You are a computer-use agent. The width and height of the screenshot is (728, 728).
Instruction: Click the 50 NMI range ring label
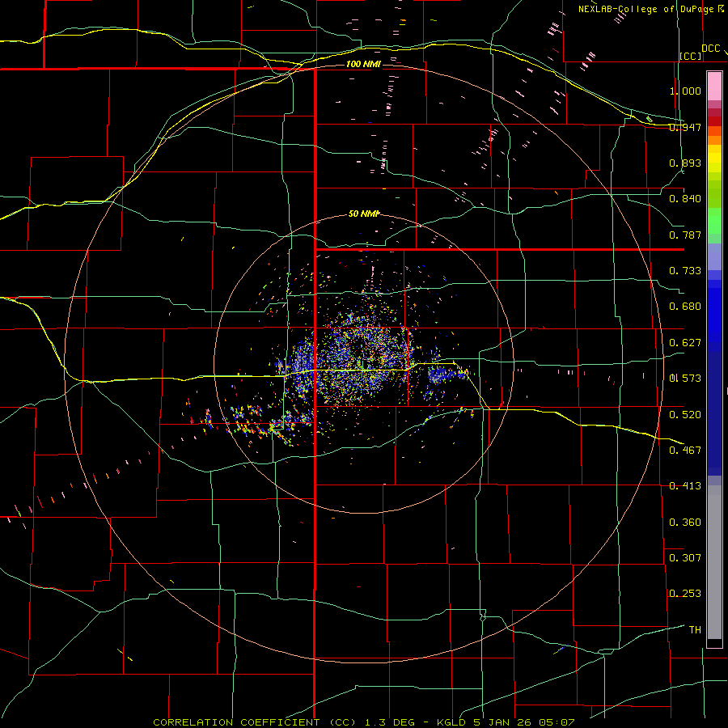point(363,214)
